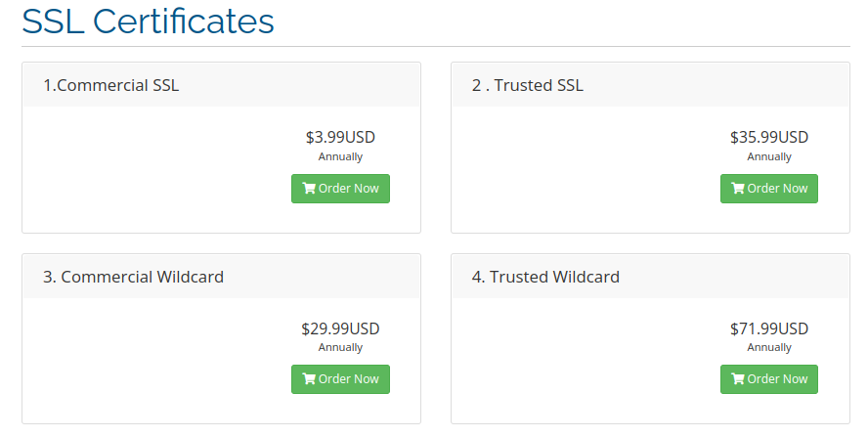
Task: Click Annually under the $71.99USD price
Action: pyautogui.click(x=769, y=347)
